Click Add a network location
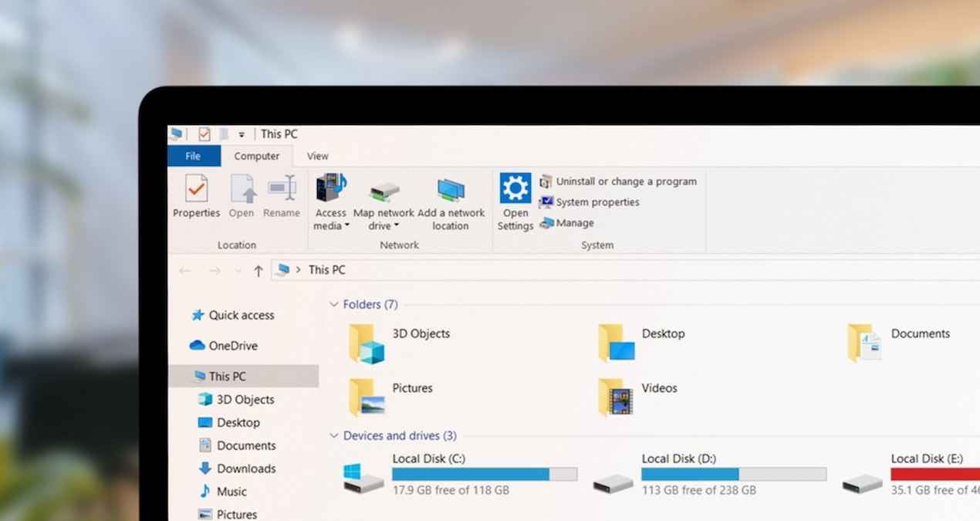Image resolution: width=980 pixels, height=521 pixels. 452,203
